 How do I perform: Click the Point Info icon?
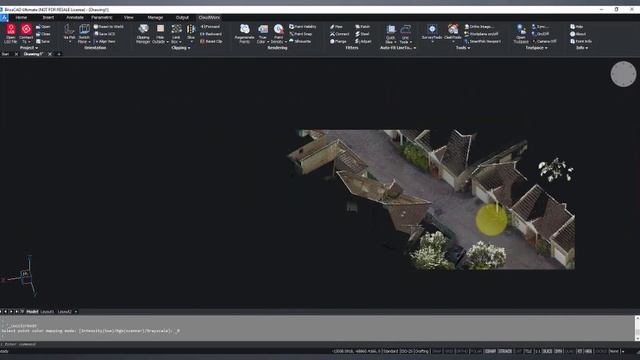581,41
